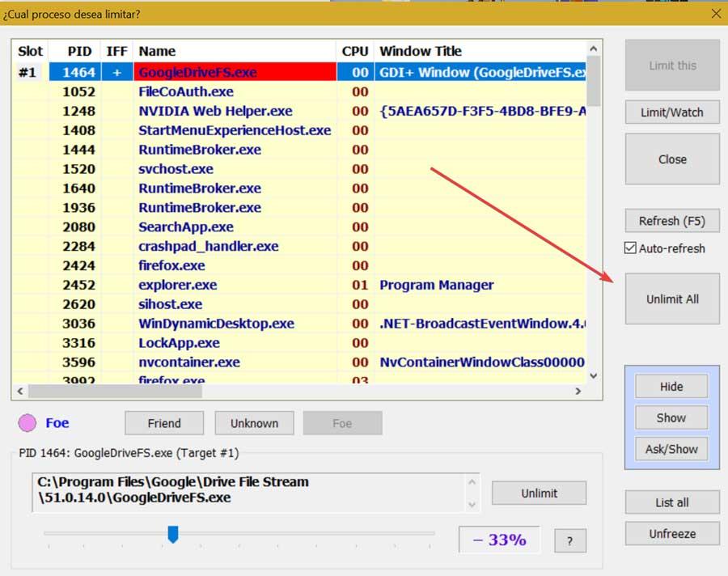Toggle the Auto-refresh checkbox

pos(630,248)
